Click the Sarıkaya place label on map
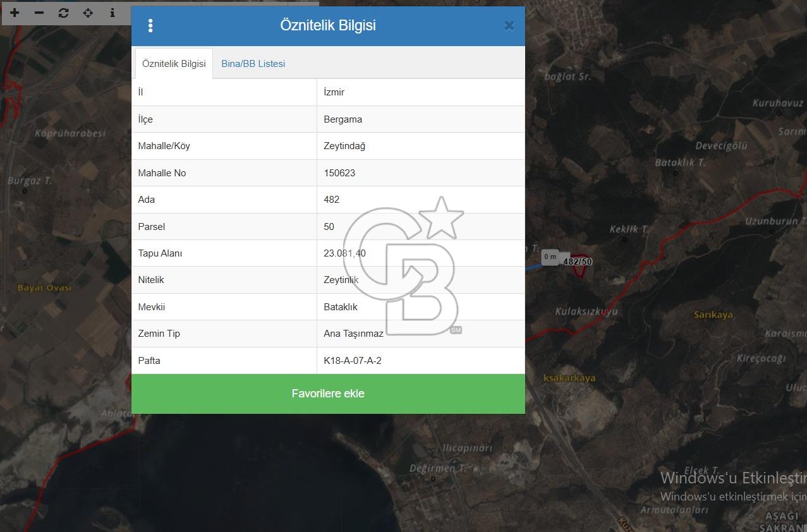The width and height of the screenshot is (807, 532). point(713,315)
